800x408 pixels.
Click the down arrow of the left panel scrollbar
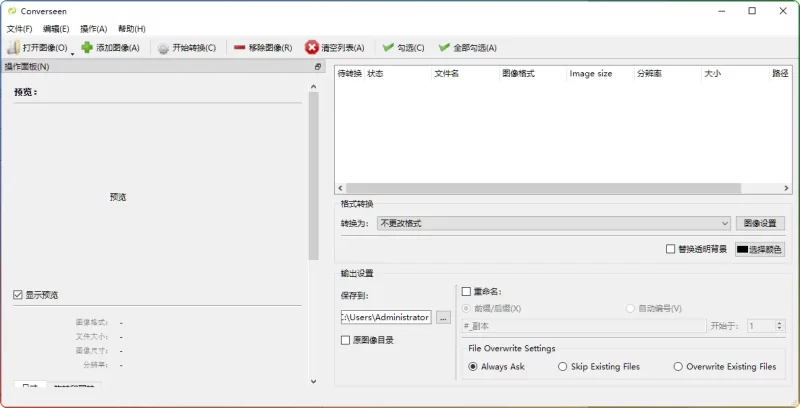(x=313, y=381)
